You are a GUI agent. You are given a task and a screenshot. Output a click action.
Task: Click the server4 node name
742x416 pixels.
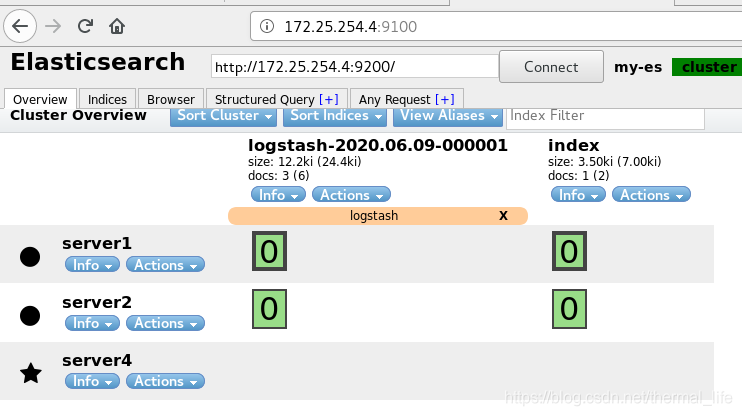pyautogui.click(x=97, y=360)
